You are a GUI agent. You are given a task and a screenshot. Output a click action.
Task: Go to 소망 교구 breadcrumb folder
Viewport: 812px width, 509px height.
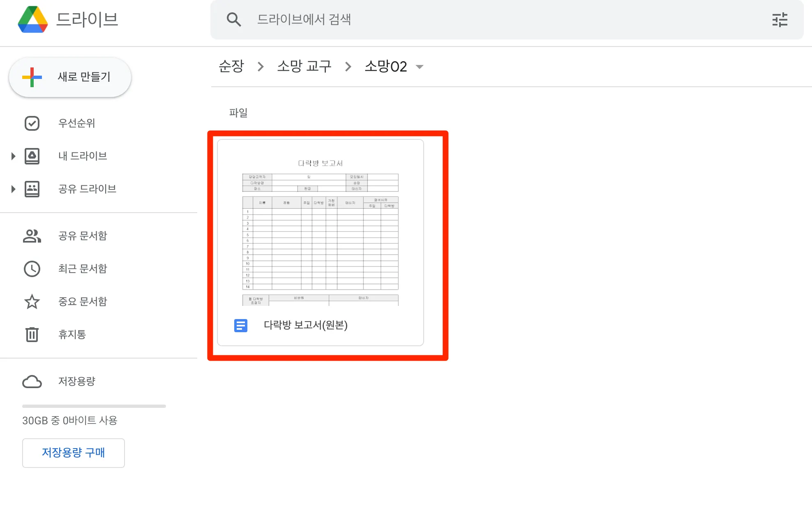tap(304, 66)
